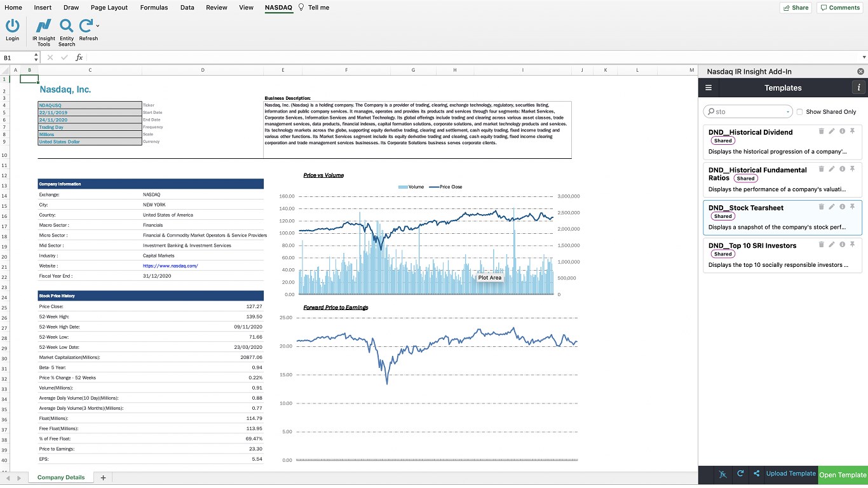868x488 pixels.
Task: Show info for Top 10 SRI Investors template
Action: pos(842,244)
